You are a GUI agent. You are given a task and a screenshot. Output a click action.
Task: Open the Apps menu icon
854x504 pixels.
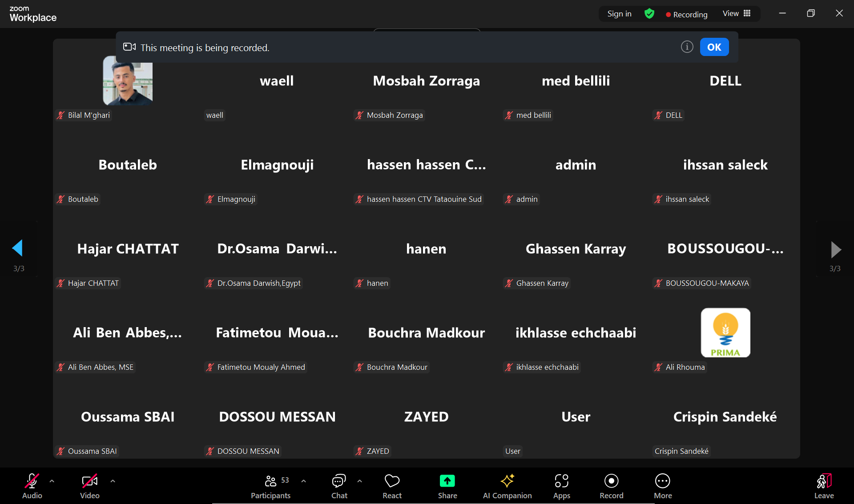pos(561,481)
